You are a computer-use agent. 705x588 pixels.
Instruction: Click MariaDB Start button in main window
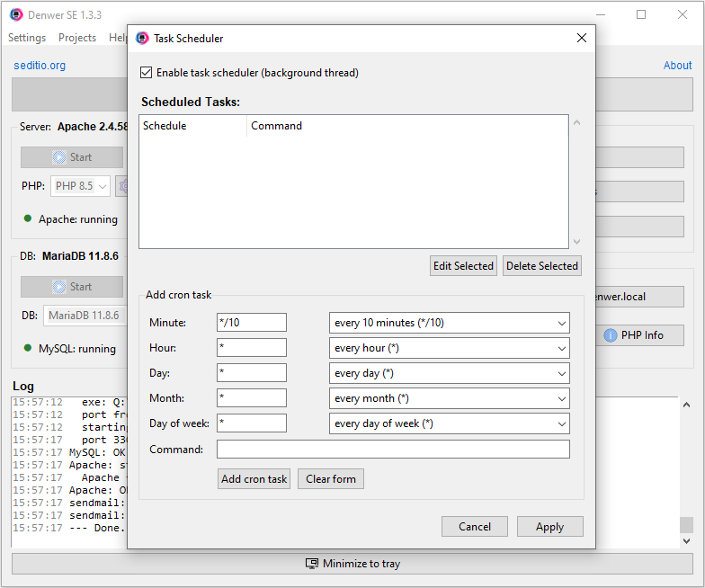pyautogui.click(x=72, y=287)
